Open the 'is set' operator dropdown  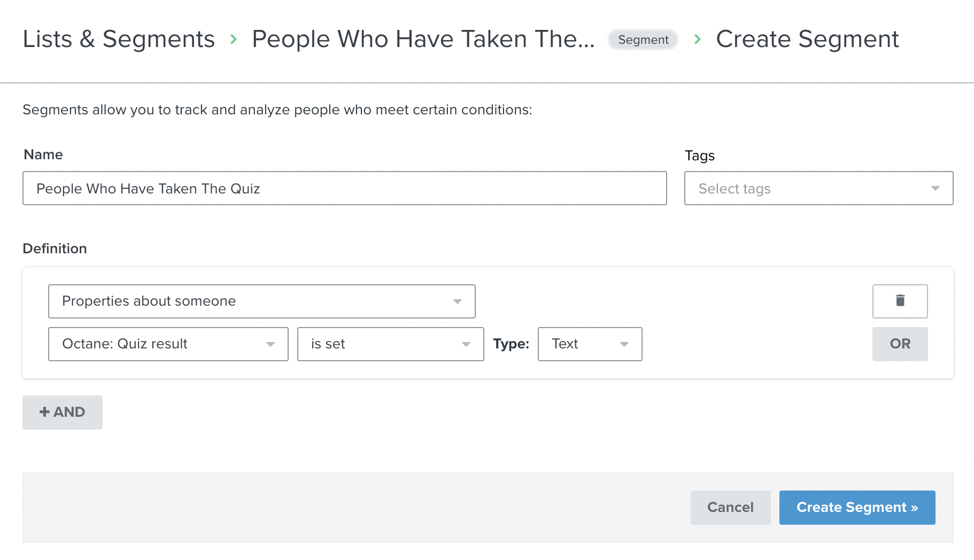coord(391,344)
